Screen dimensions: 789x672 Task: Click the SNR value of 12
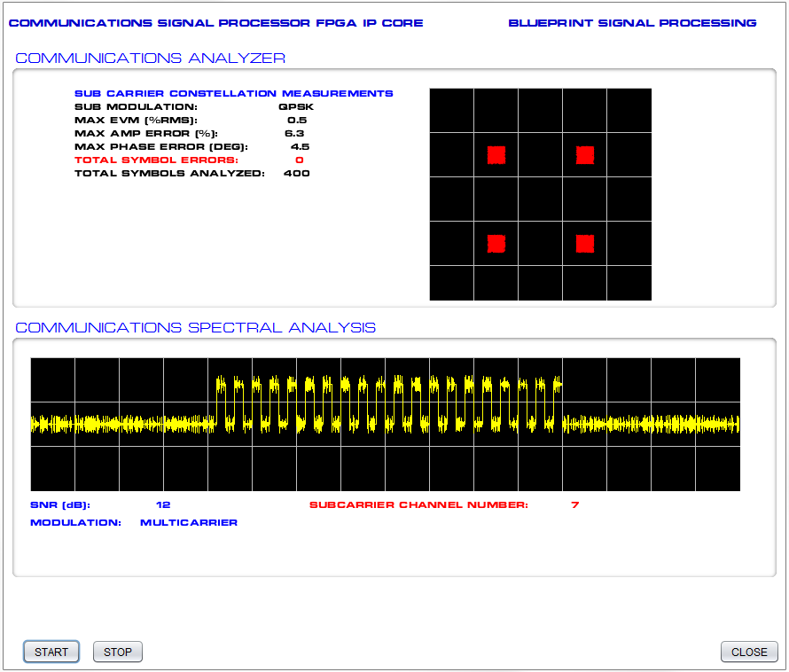[x=163, y=505]
